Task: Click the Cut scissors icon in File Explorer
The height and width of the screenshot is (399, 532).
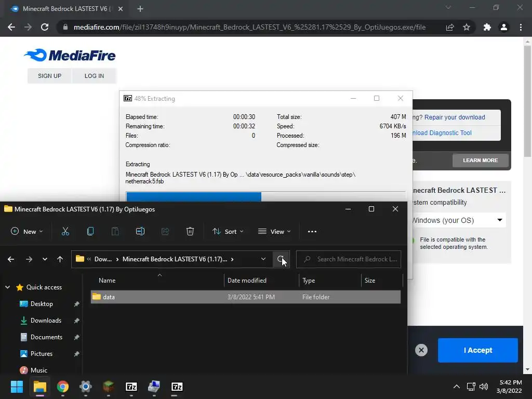Action: click(65, 231)
